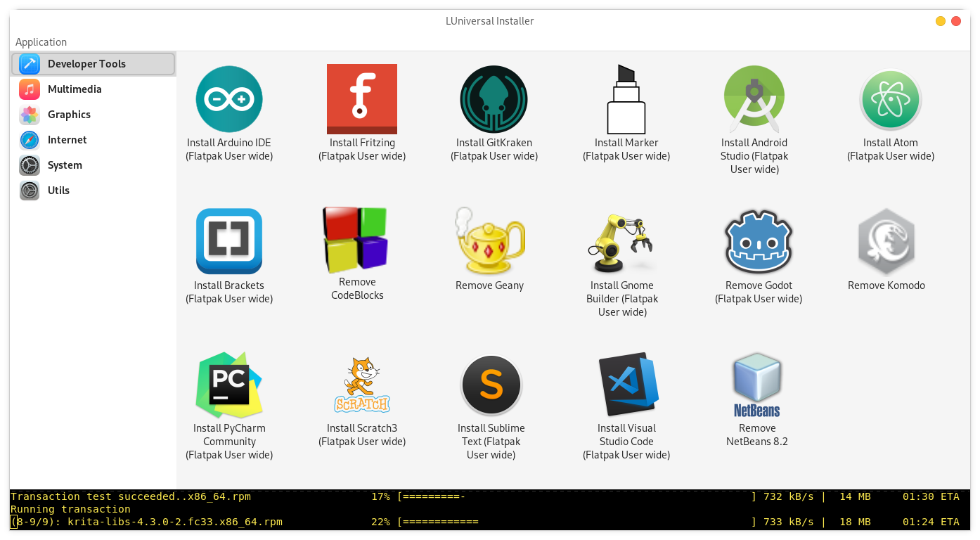Click Install Scratch3 label text
980x540 pixels.
[x=362, y=435]
